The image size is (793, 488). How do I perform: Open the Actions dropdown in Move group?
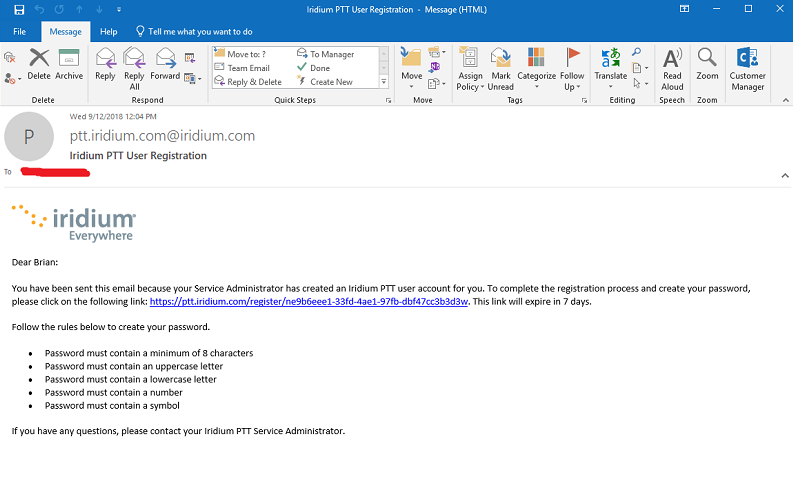[436, 83]
